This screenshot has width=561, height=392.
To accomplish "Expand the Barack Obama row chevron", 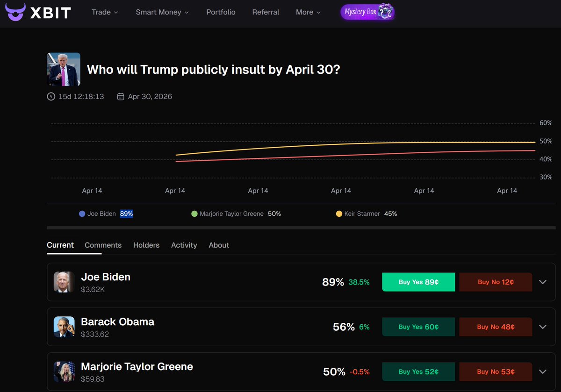I will click(543, 327).
